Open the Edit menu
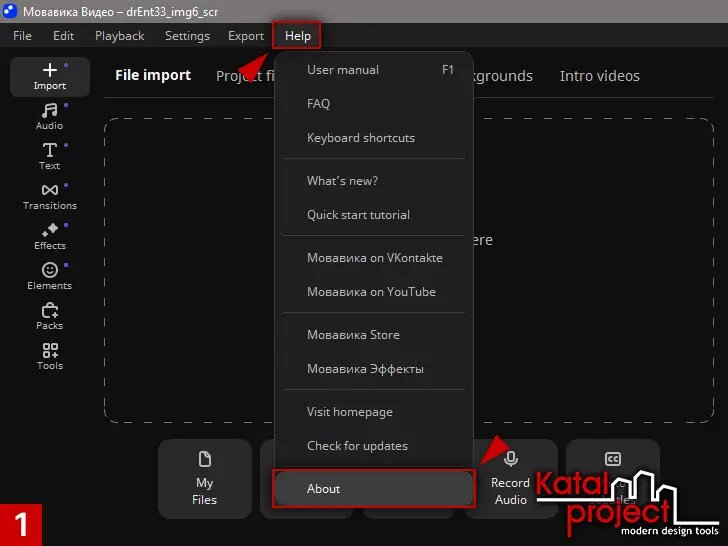The image size is (728, 546). click(63, 36)
